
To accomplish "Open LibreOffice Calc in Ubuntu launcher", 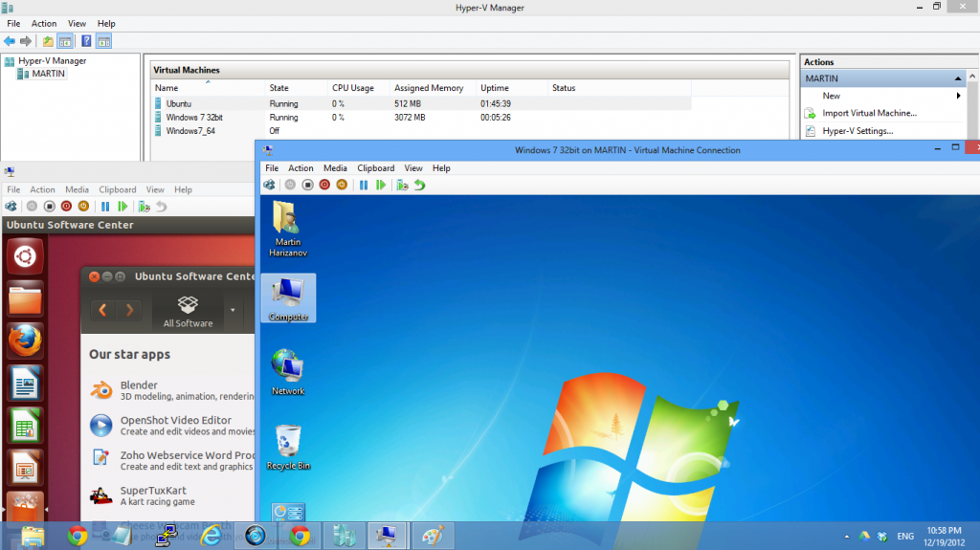I will (25, 426).
